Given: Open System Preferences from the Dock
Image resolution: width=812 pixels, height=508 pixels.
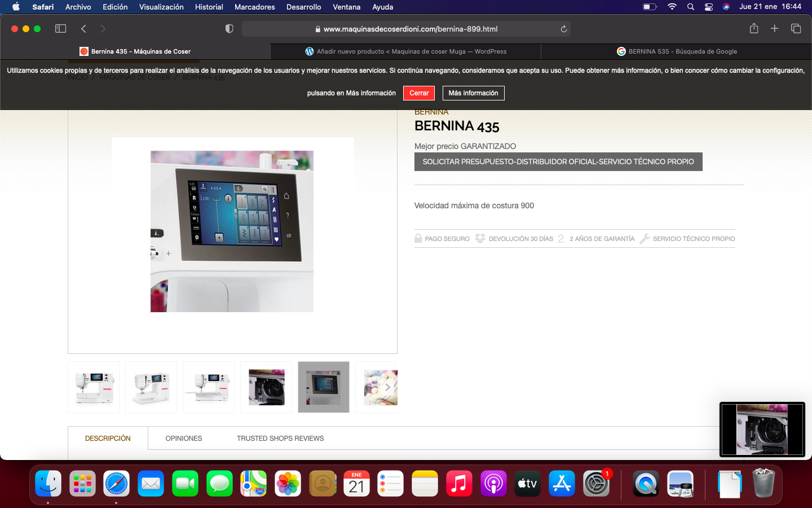Looking at the screenshot, I should [x=596, y=484].
